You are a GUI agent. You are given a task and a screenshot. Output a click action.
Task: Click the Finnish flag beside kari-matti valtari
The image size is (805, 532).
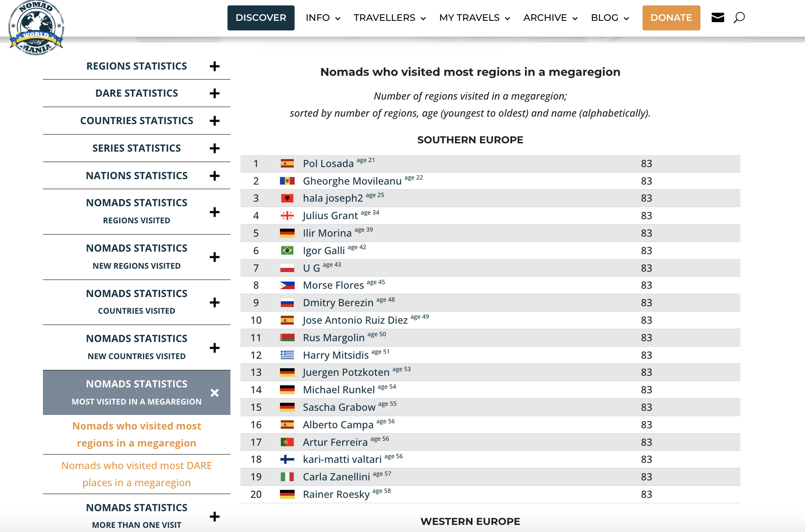pyautogui.click(x=287, y=460)
